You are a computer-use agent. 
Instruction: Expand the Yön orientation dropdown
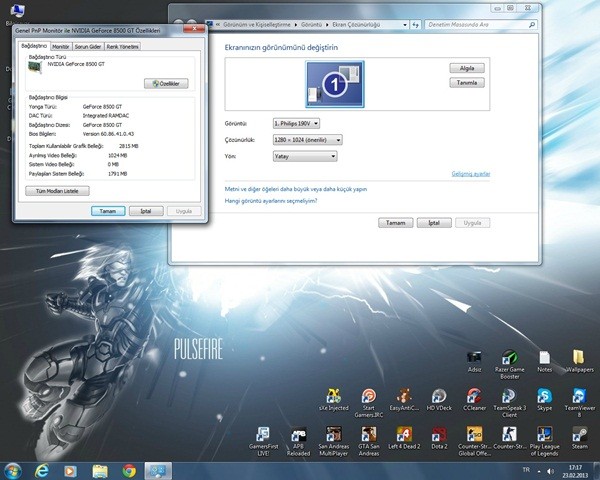pos(304,156)
